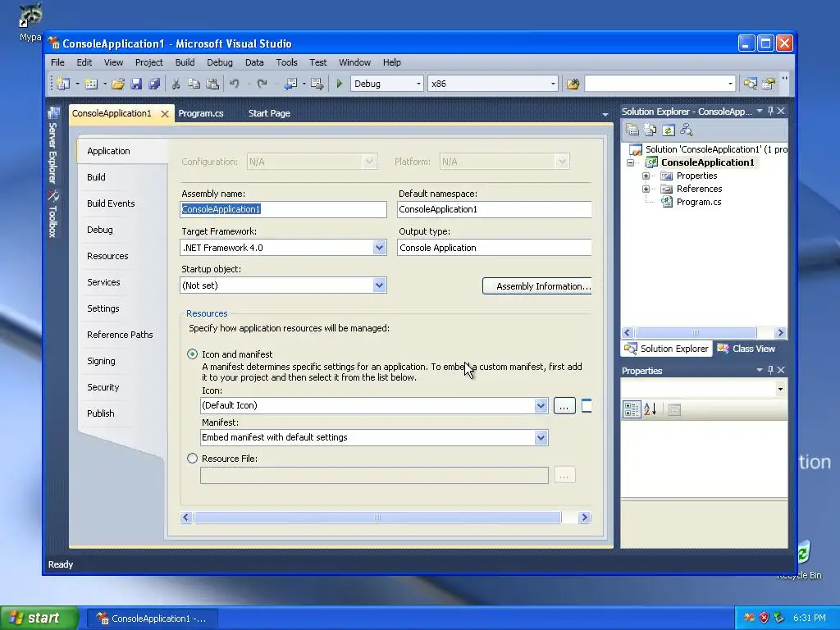Click the Assembly Information button
Screen dimensions: 840x630
coord(537,286)
